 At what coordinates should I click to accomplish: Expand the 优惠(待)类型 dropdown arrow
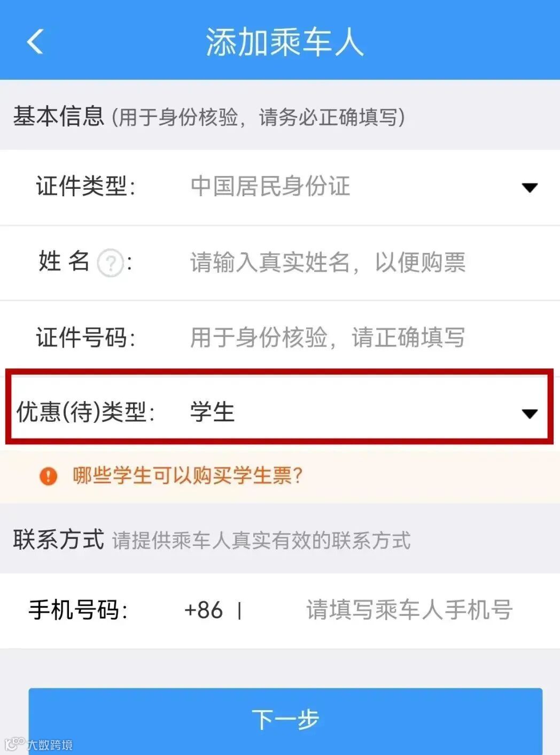530,413
